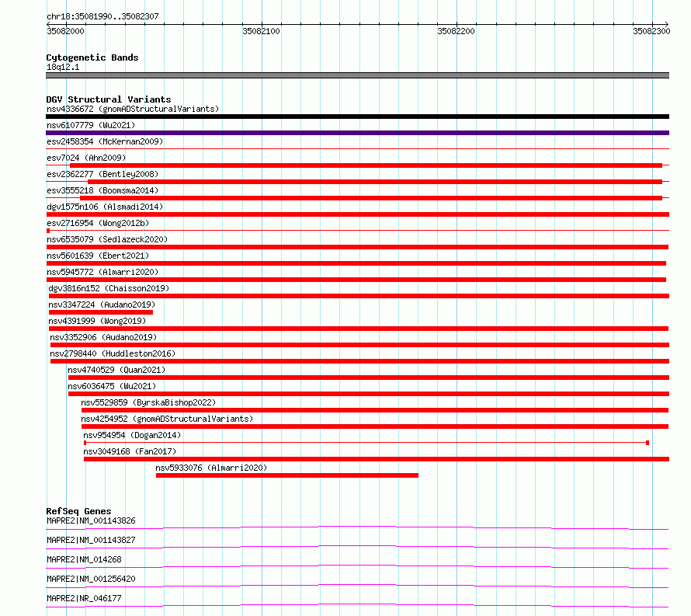Select nsv2798440 (Huddleston2016) label
Screen dimensions: 691x616
[x=113, y=353]
